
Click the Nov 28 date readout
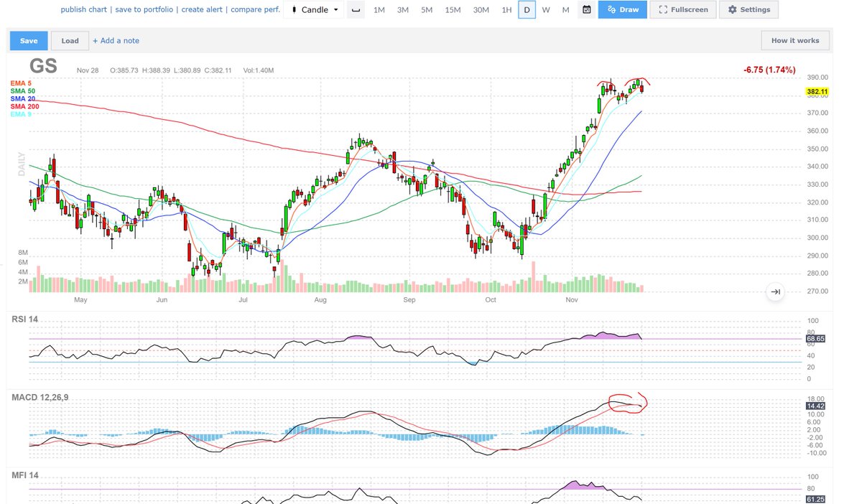pos(88,70)
